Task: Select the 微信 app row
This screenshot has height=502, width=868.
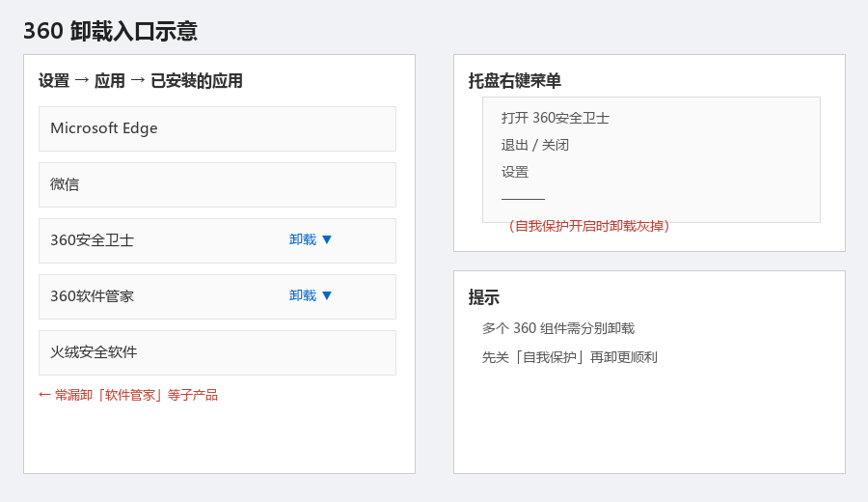Action: tap(217, 184)
